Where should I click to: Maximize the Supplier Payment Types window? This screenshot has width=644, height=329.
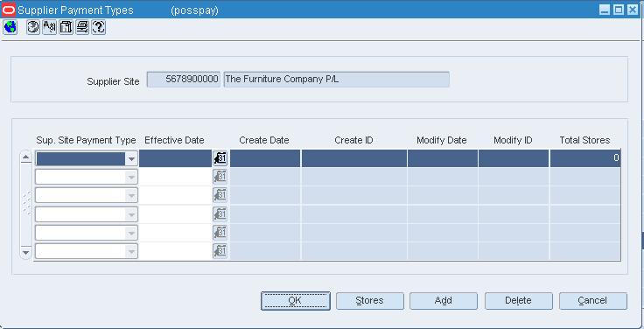pyautogui.click(x=618, y=10)
